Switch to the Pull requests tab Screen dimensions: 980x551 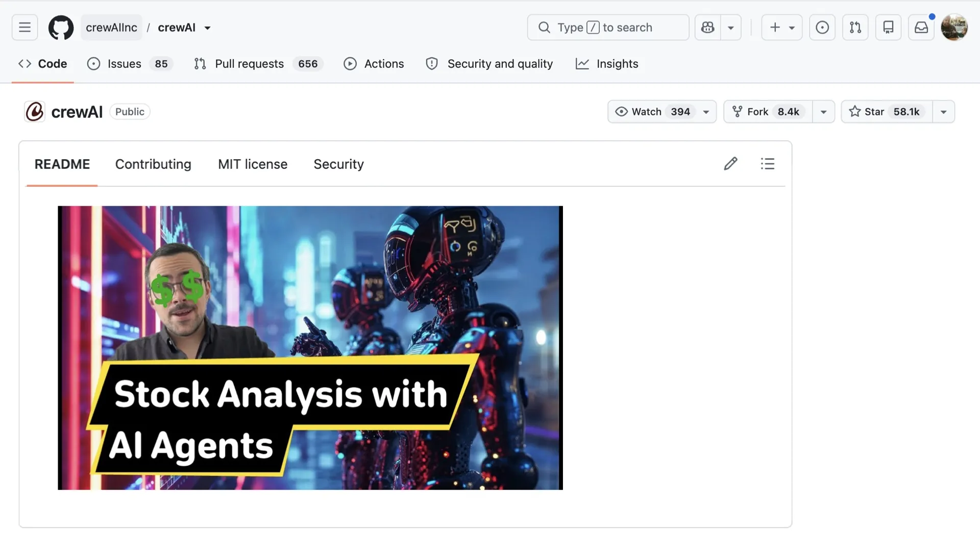coord(258,64)
